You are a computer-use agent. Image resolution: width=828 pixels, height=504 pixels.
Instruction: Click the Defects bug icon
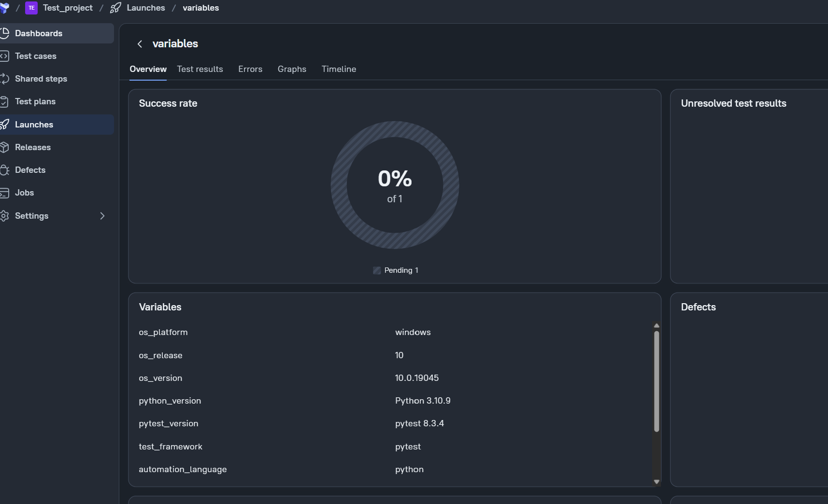[4, 170]
